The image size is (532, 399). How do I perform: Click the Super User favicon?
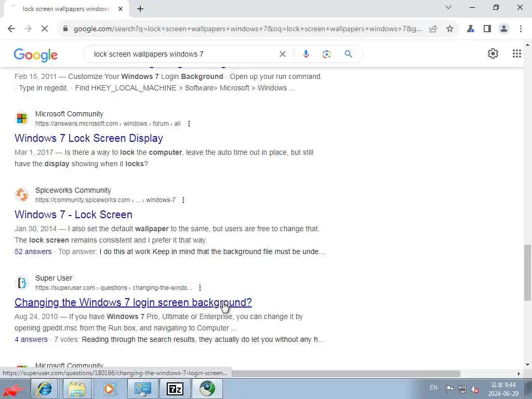[22, 283]
